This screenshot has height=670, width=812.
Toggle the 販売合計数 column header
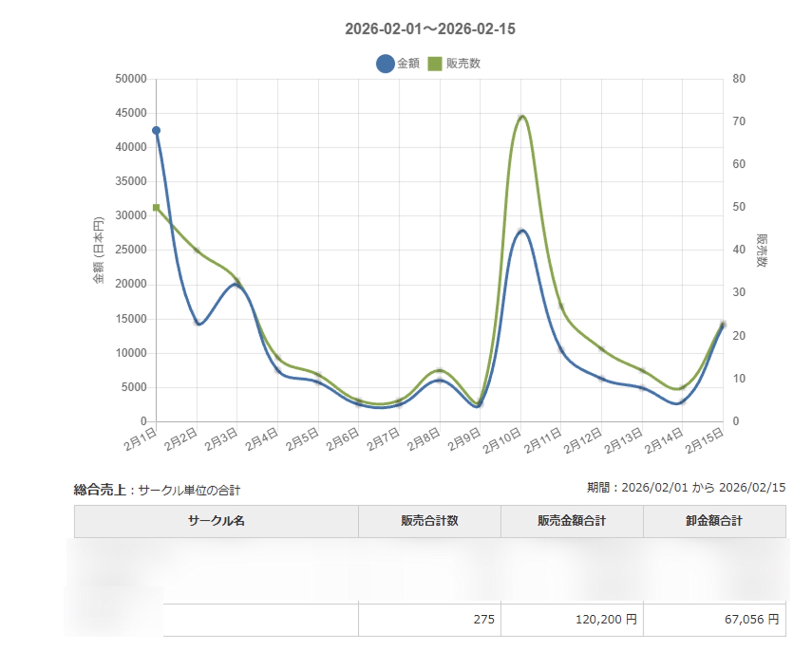click(x=429, y=520)
